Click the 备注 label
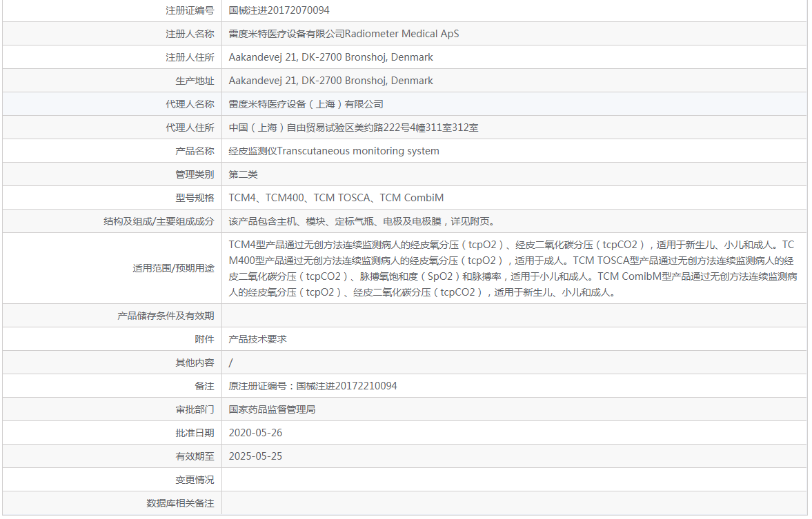812x519 pixels. (x=205, y=386)
